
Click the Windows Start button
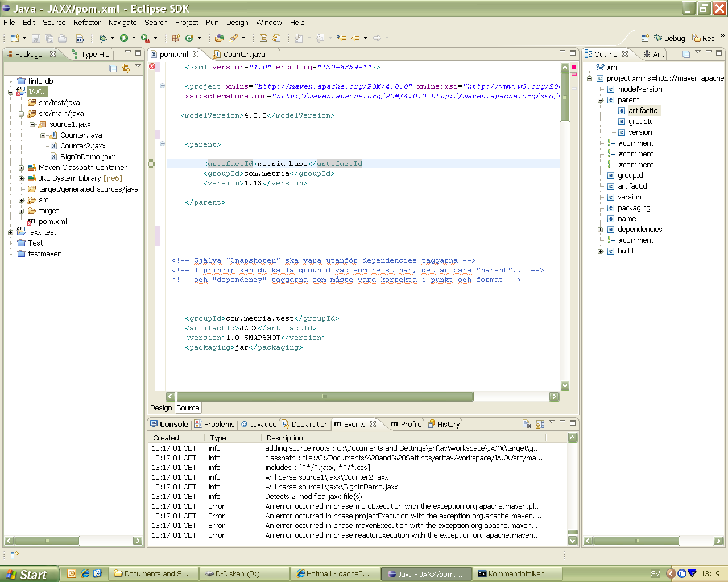(30, 574)
